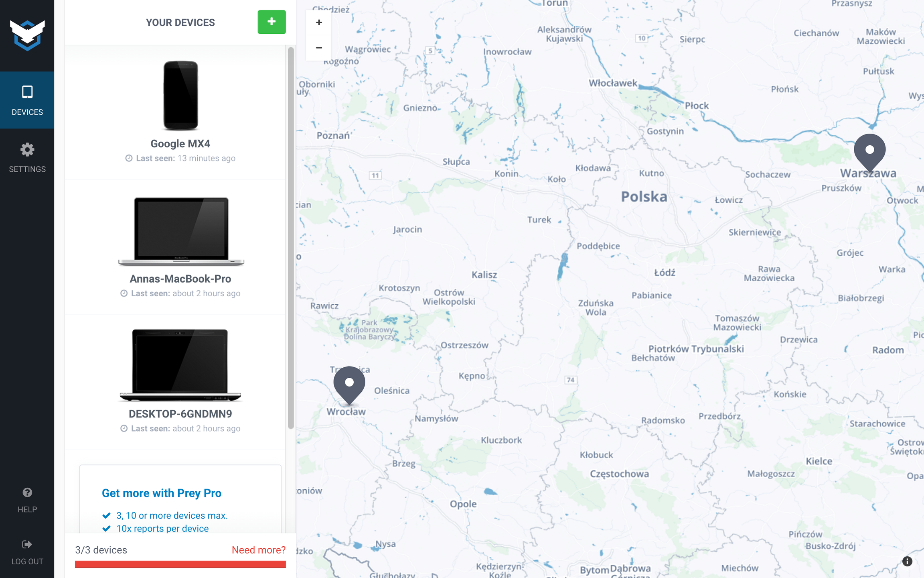Click the Polska label on the map

[644, 197]
